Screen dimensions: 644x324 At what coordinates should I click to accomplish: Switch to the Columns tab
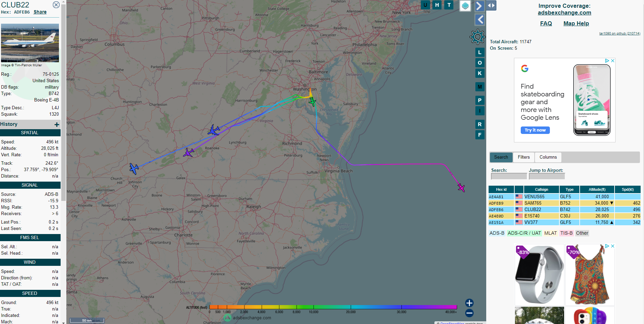pyautogui.click(x=548, y=157)
